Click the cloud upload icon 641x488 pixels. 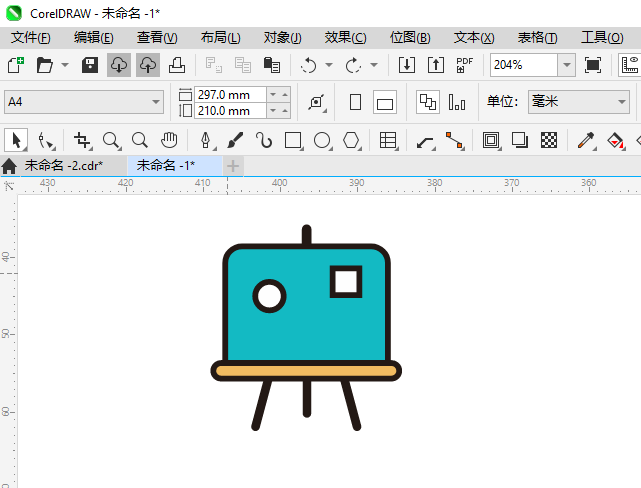pos(148,65)
